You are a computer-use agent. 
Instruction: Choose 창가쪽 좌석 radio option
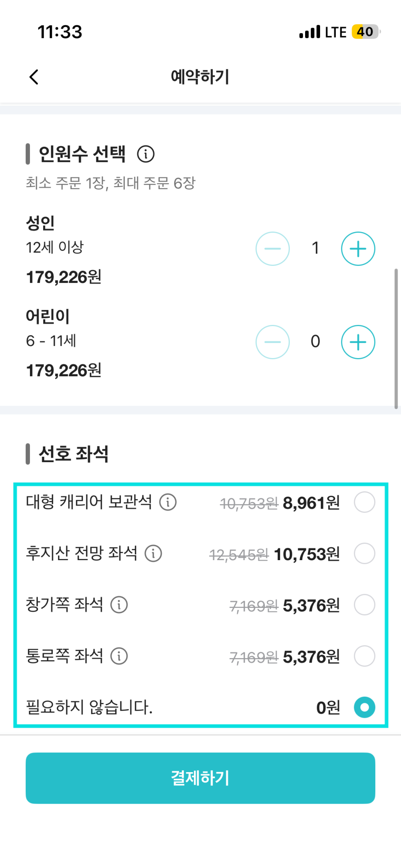[364, 605]
